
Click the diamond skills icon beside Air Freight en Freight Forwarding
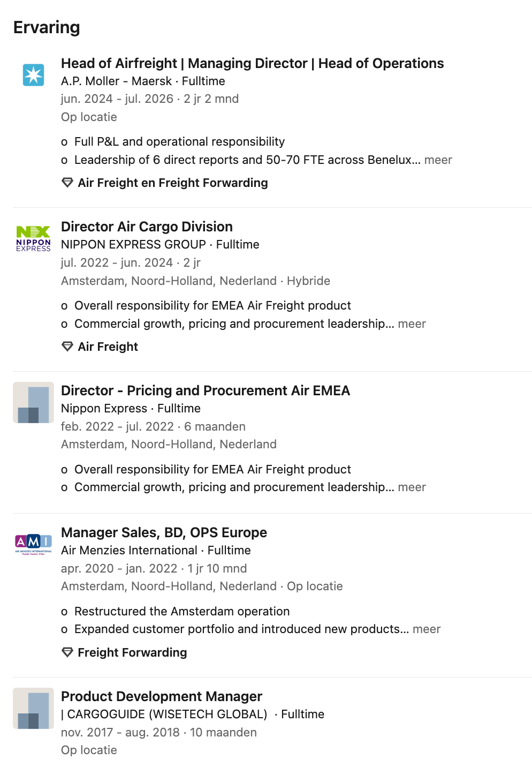[x=67, y=183]
